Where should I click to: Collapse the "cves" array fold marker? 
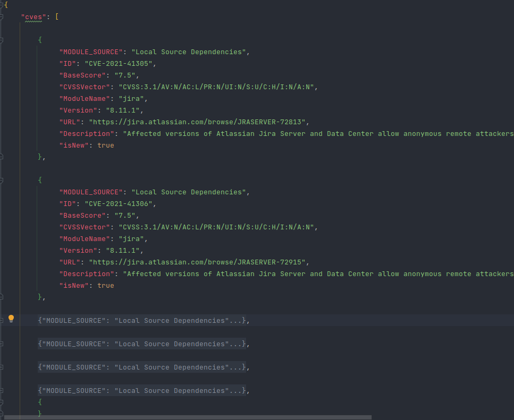1,16
